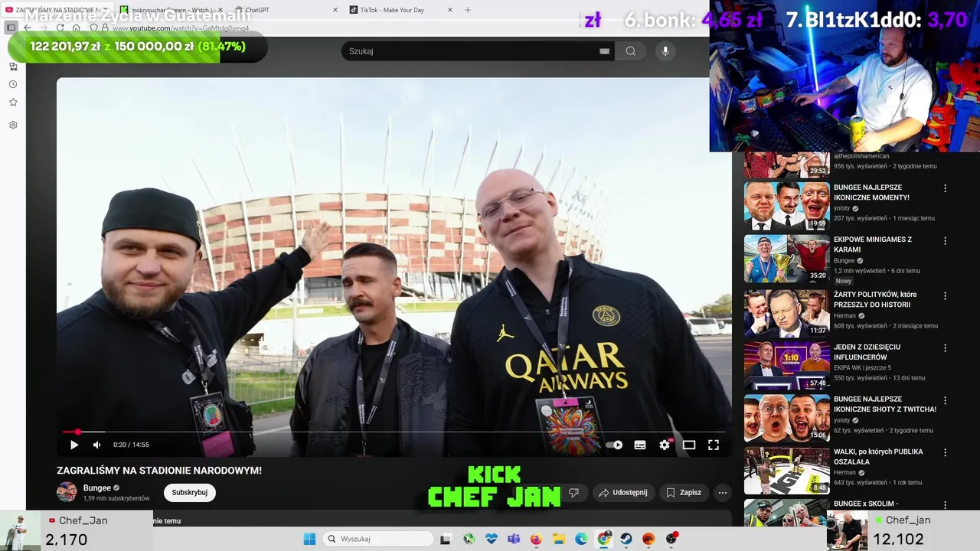980x551 pixels.
Task: Dislike the video with thumbs-down
Action: click(573, 492)
